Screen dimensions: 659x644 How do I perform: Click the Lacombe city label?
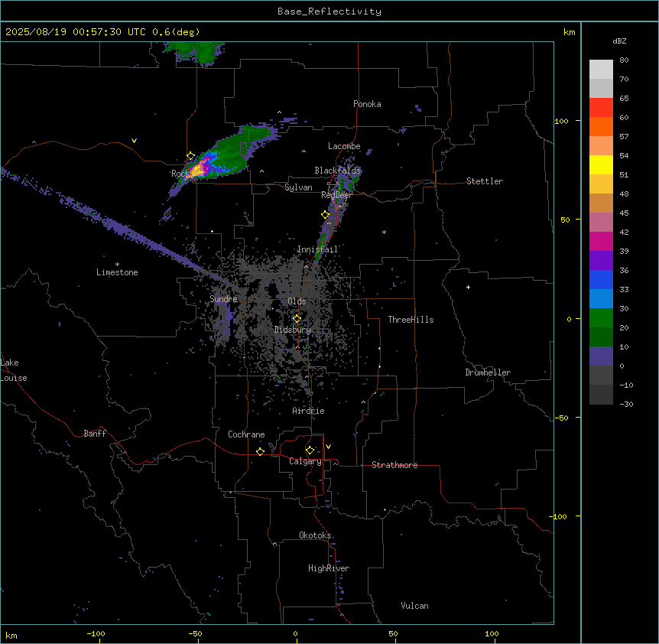tap(344, 146)
